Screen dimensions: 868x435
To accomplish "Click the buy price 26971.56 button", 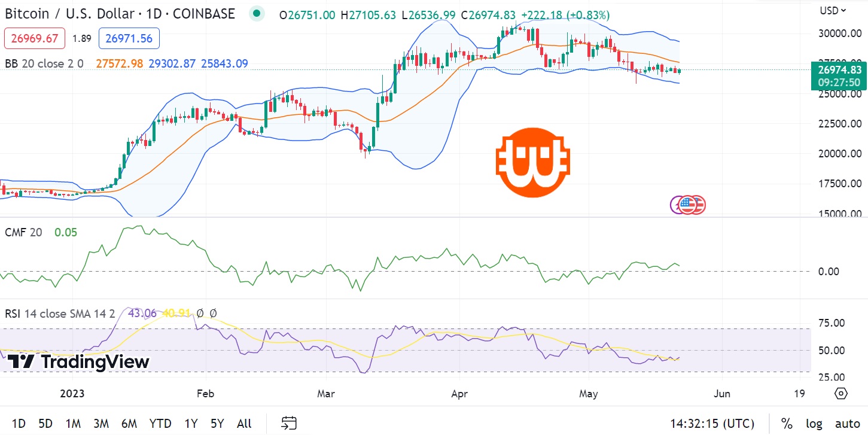I will (x=129, y=38).
